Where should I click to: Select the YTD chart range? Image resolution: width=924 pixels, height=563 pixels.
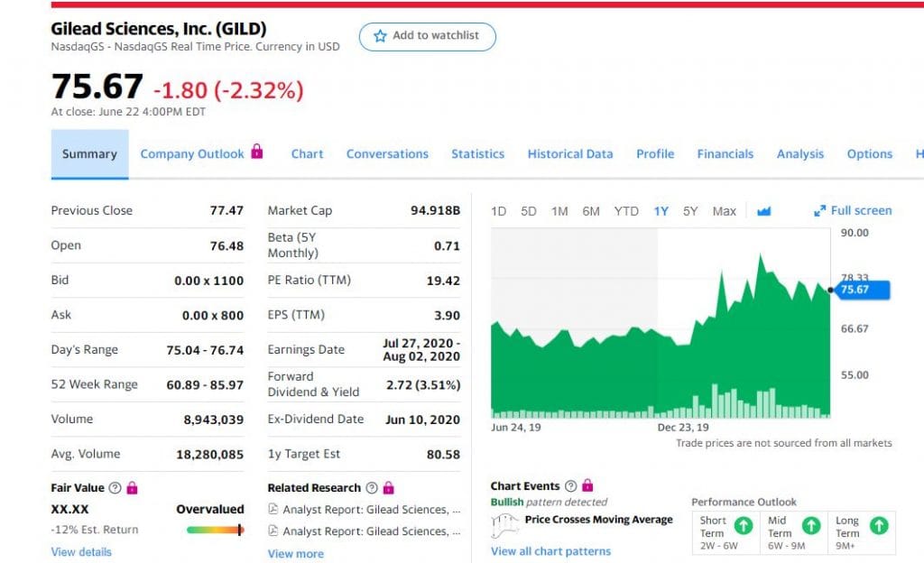coord(626,211)
